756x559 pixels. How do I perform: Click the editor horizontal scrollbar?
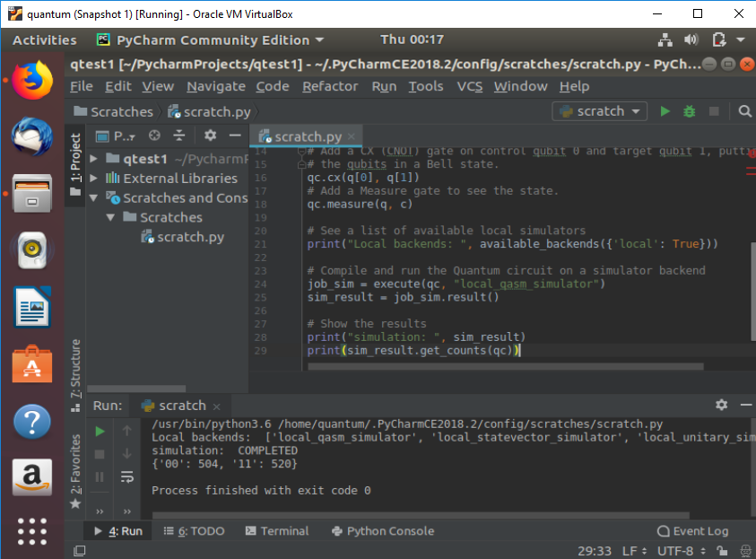point(505,367)
